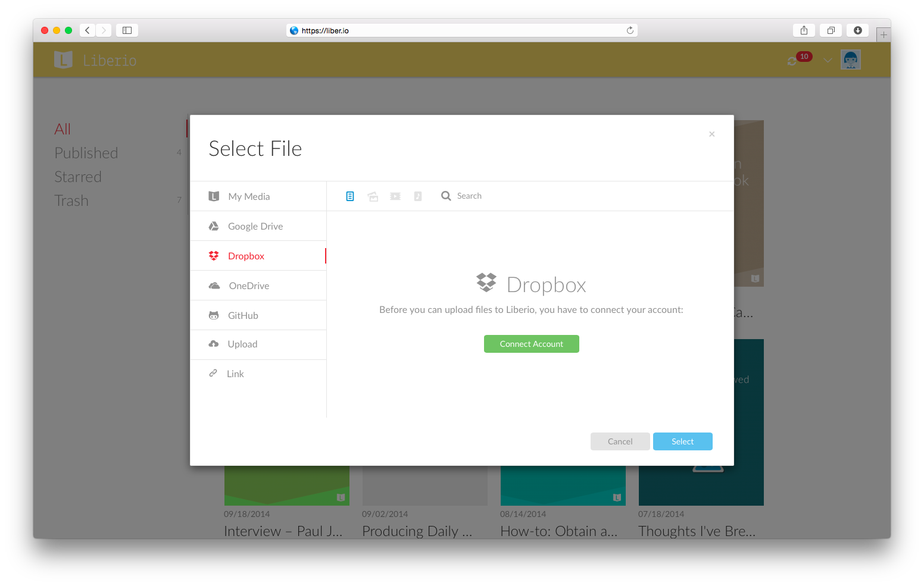Show Safari downloads icon

coord(857,30)
